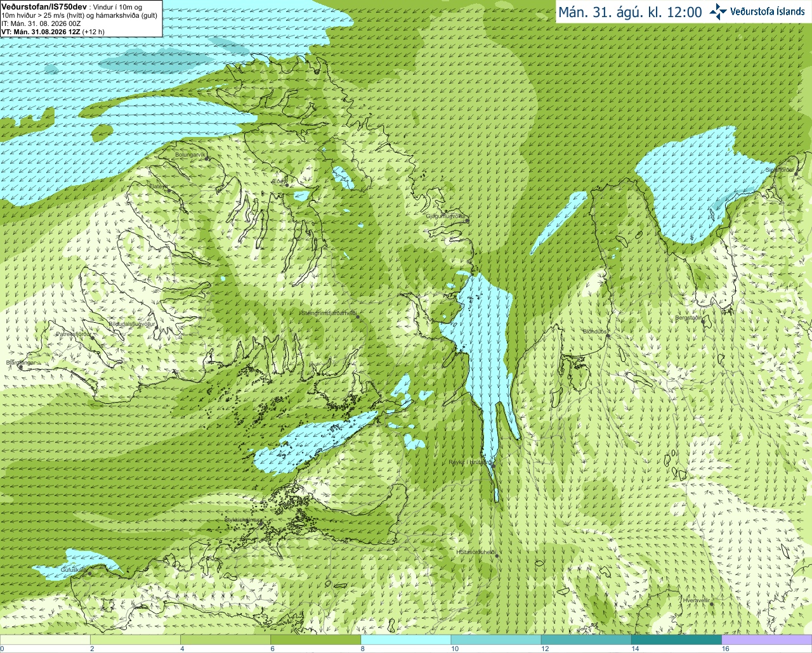This screenshot has width=812, height=653.
Task: Select the Holtavörðuheiði station marker
Action: tap(497, 556)
